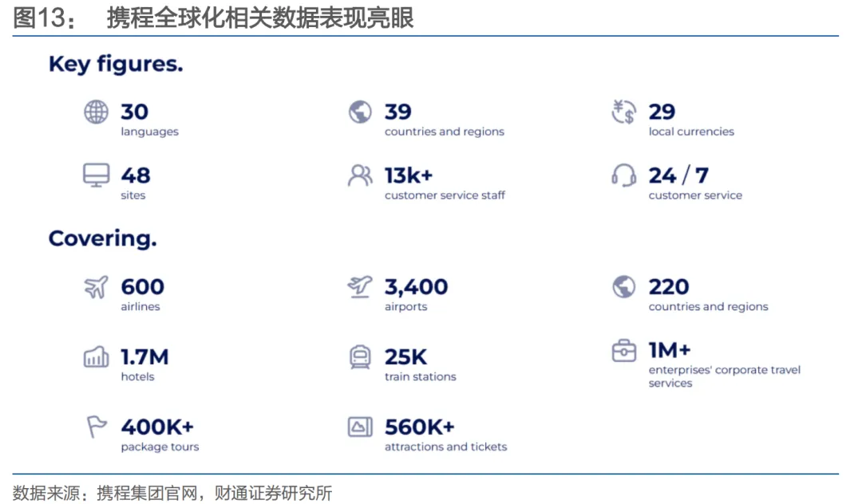Image resolution: width=862 pixels, height=504 pixels.
Task: Click the number '30' above languages
Action: click(x=134, y=112)
